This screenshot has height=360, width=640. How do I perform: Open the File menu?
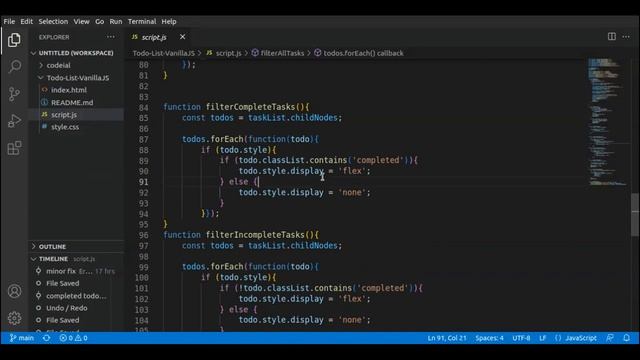pyautogui.click(x=9, y=22)
